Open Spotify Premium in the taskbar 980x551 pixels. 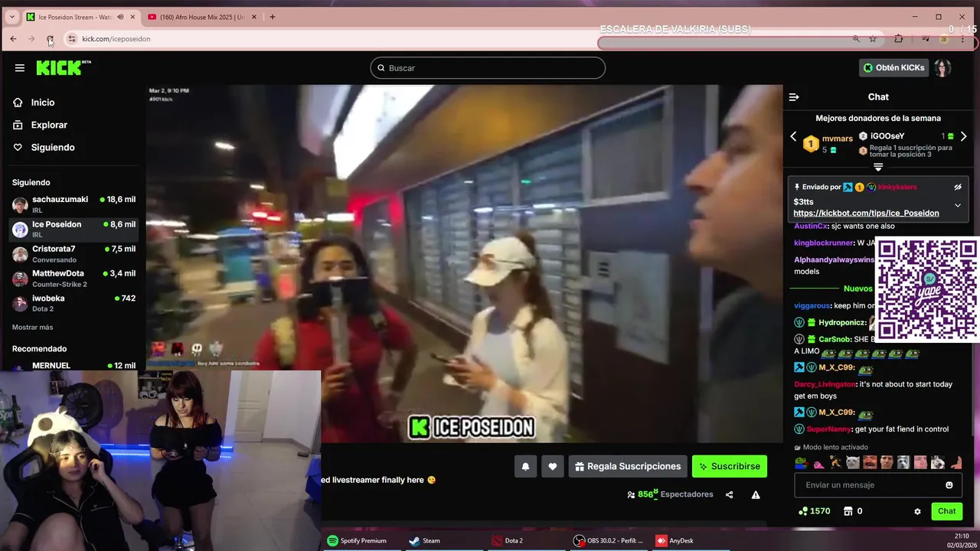(357, 541)
